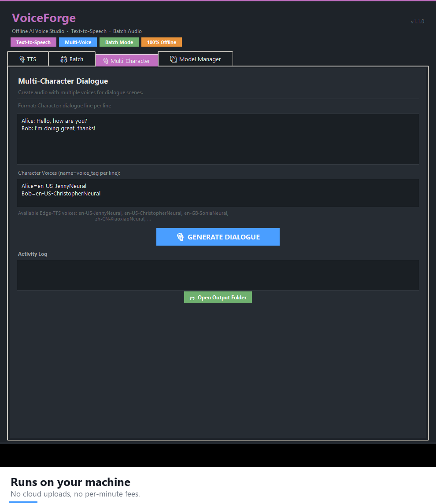This screenshot has height=504, width=436.
Task: Click the Available Edge-TTS voices hint
Action: (x=123, y=216)
